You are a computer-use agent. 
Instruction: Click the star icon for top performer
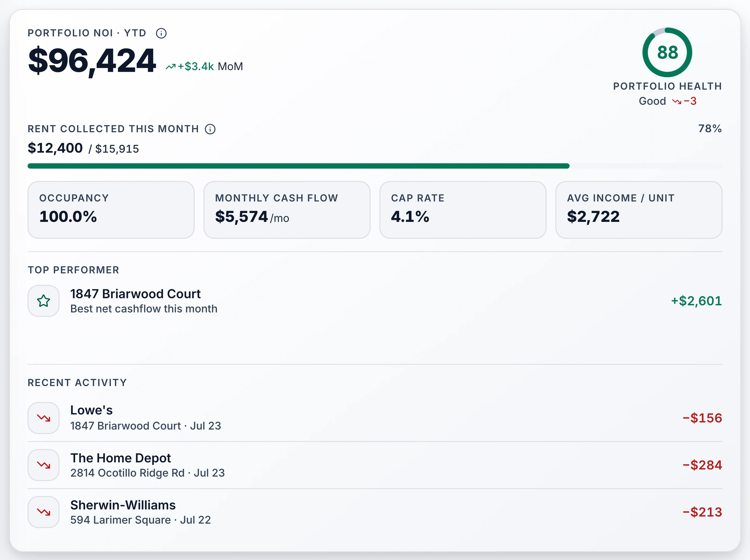point(44,301)
